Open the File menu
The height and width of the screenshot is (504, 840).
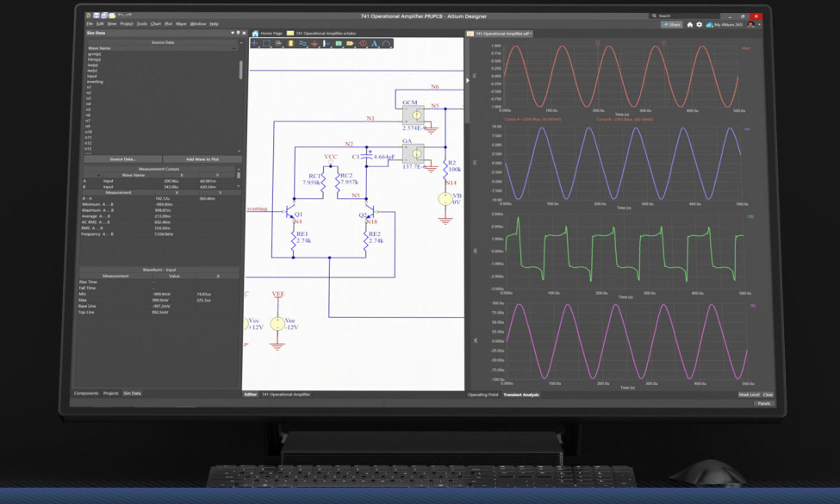click(90, 24)
